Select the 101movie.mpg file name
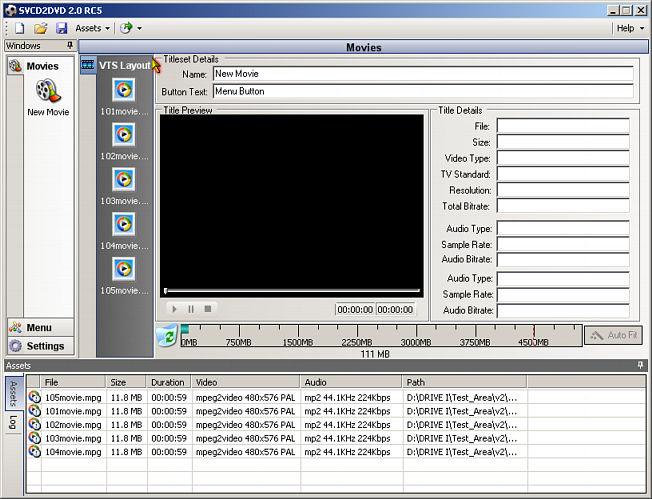 click(73, 411)
